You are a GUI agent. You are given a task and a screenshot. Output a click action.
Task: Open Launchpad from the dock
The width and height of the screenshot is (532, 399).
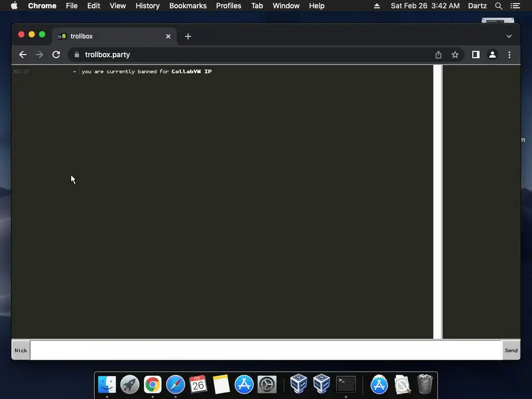(129, 385)
